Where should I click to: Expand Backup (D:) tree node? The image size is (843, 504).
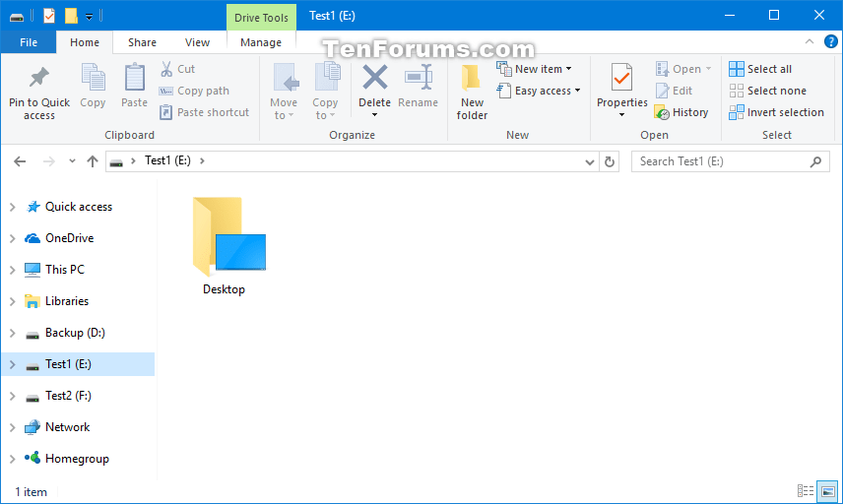13,333
